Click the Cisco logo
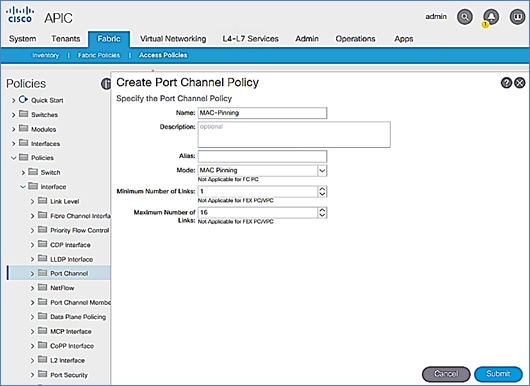 click(x=20, y=15)
